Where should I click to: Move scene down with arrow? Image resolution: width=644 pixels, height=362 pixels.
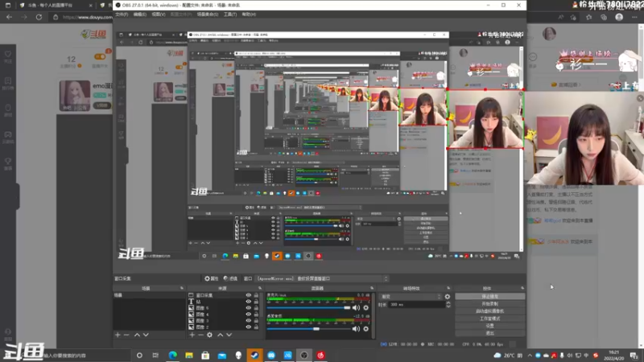[x=146, y=335]
